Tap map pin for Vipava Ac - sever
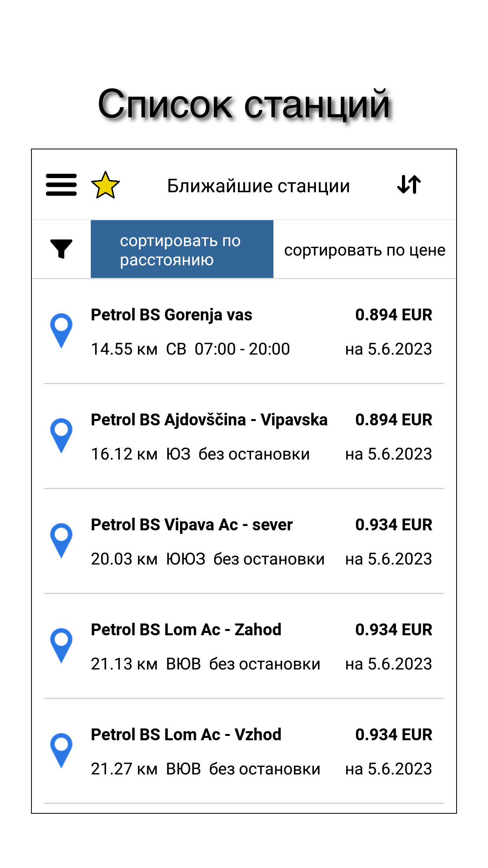The image size is (488, 868). click(x=61, y=540)
